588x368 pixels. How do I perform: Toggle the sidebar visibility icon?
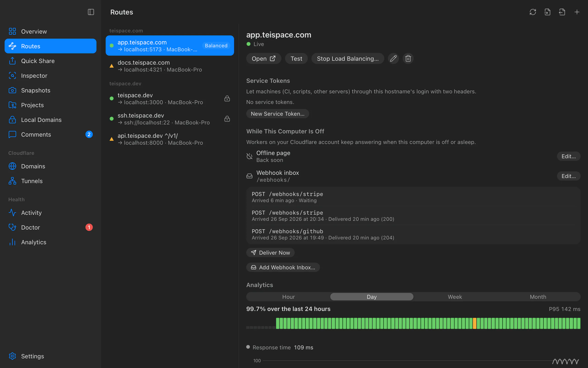coord(91,12)
